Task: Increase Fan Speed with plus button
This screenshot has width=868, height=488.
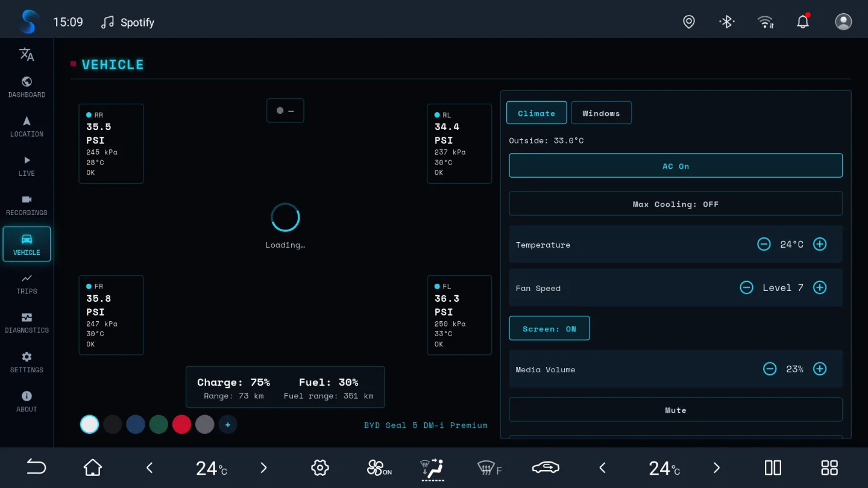Action: [820, 287]
